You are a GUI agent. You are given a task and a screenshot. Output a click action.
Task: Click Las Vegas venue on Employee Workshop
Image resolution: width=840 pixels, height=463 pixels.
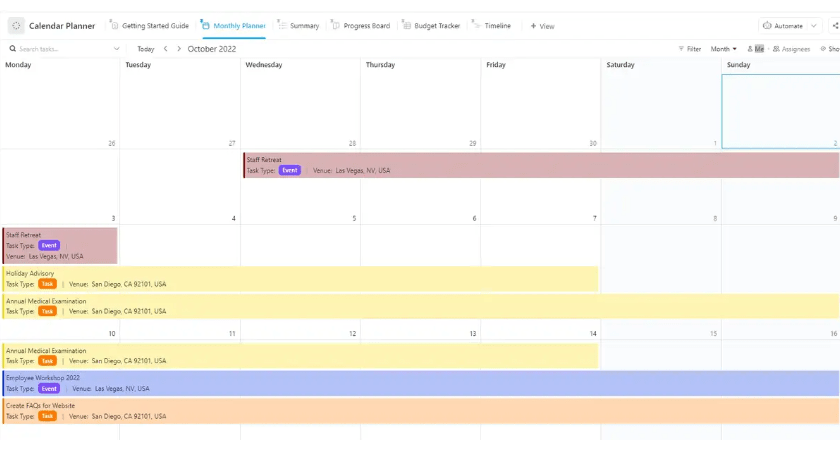(x=122, y=389)
